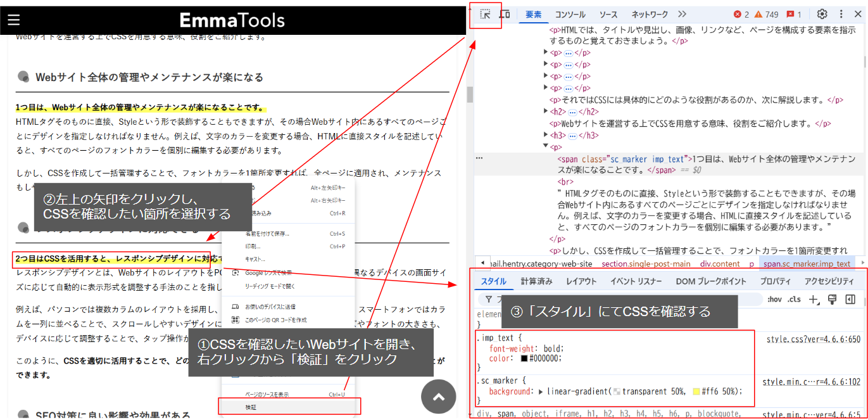Open the issues indicator icon
This screenshot has width=868, height=420.
pyautogui.click(x=791, y=13)
